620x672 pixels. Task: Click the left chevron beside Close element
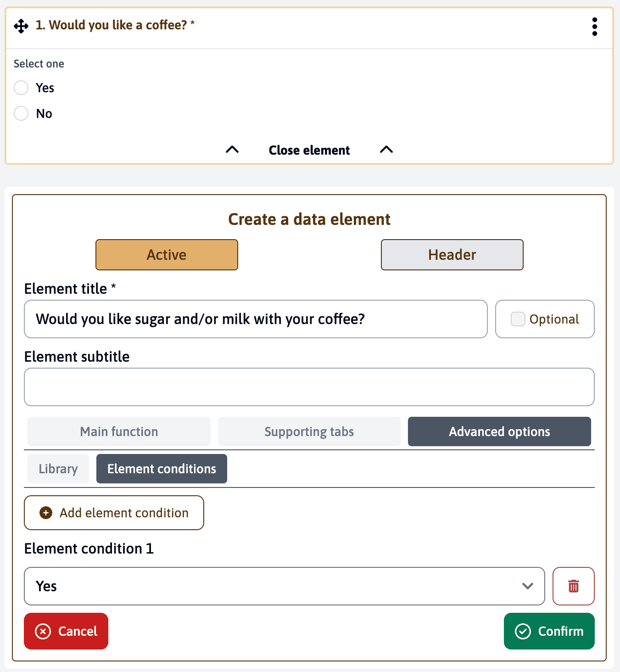click(x=232, y=150)
